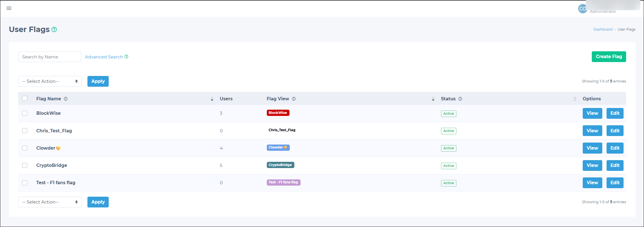View the CryptoBridge flag
The height and width of the screenshot is (227, 644).
[592, 166]
